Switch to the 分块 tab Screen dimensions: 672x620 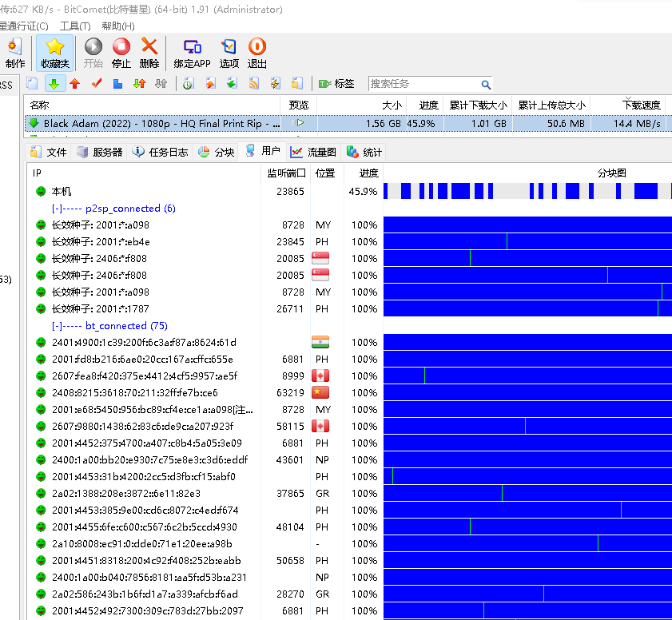(x=217, y=152)
